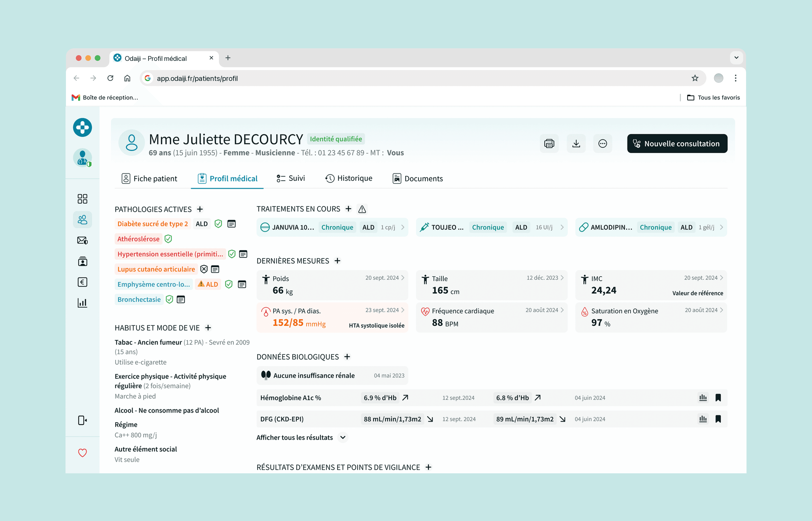Viewport: 812px width, 521px height.
Task: Open the secure messaging envelope icon
Action: [82, 240]
